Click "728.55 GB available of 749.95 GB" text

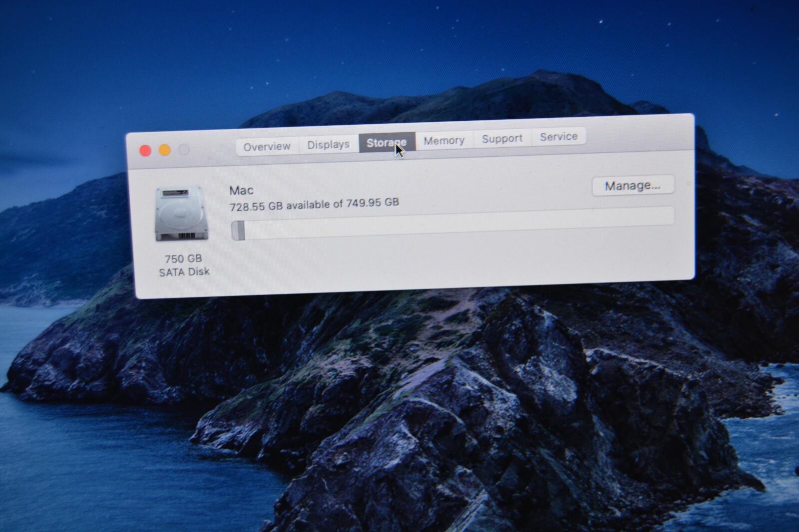point(314,204)
